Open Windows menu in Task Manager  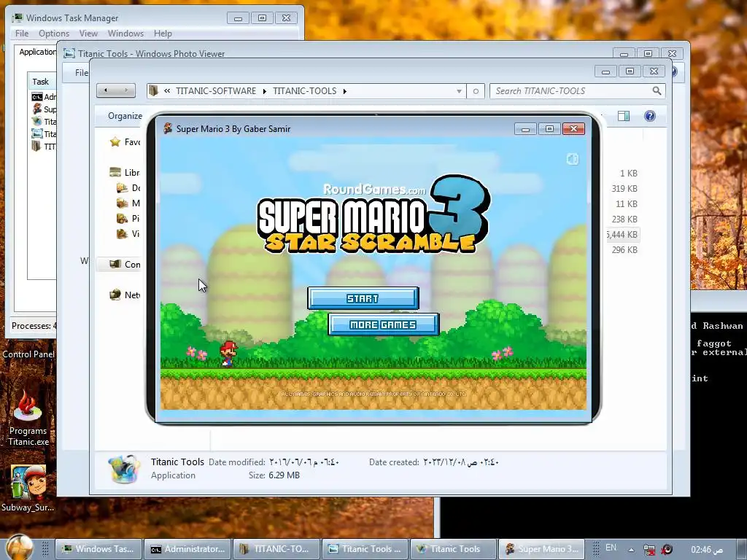pos(125,34)
